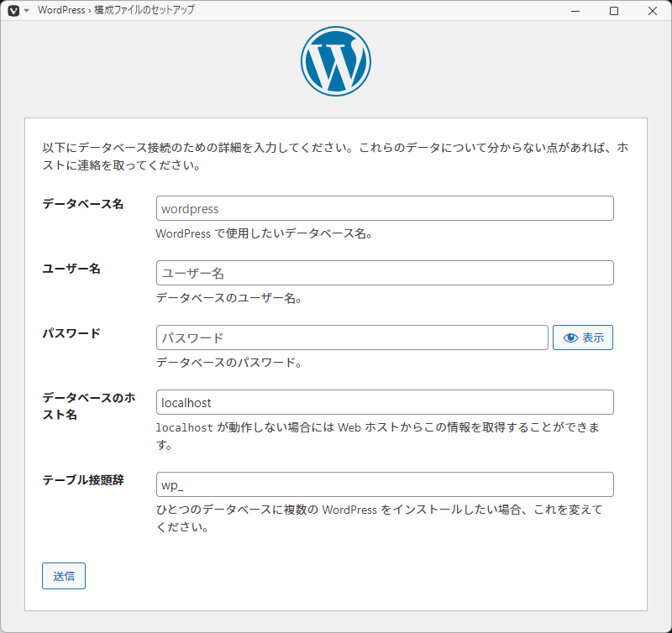Expand the dropdown arrow next to Vivaldi icon
Image resolution: width=672 pixels, height=633 pixels.
coord(27,11)
